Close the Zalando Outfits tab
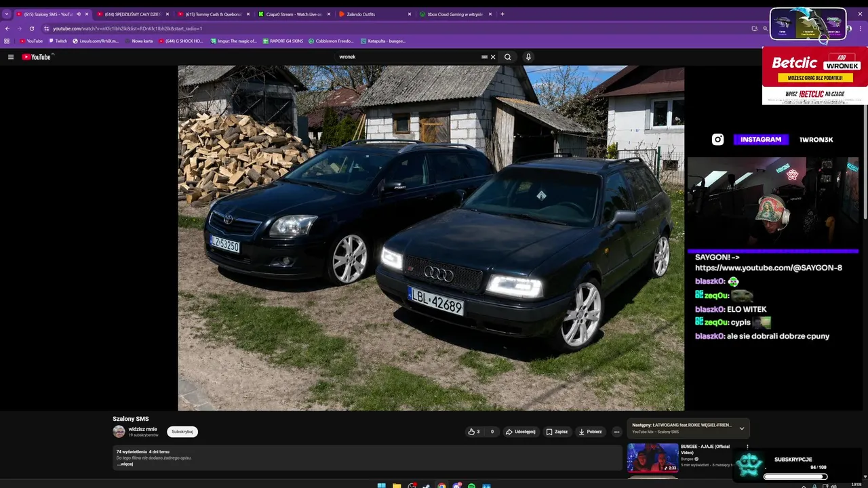 point(410,14)
